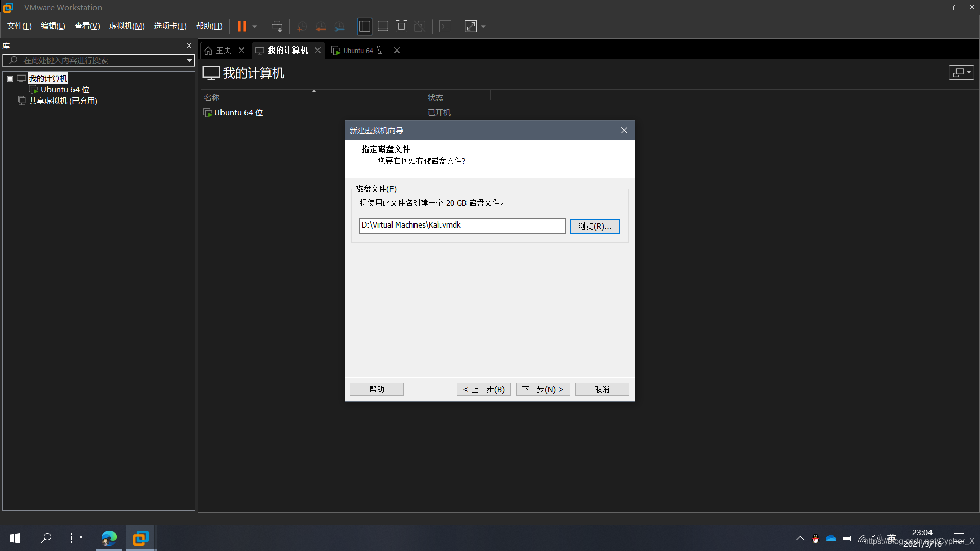The height and width of the screenshot is (551, 980).
Task: Click the < 上一步(B) button
Action: [x=484, y=389]
